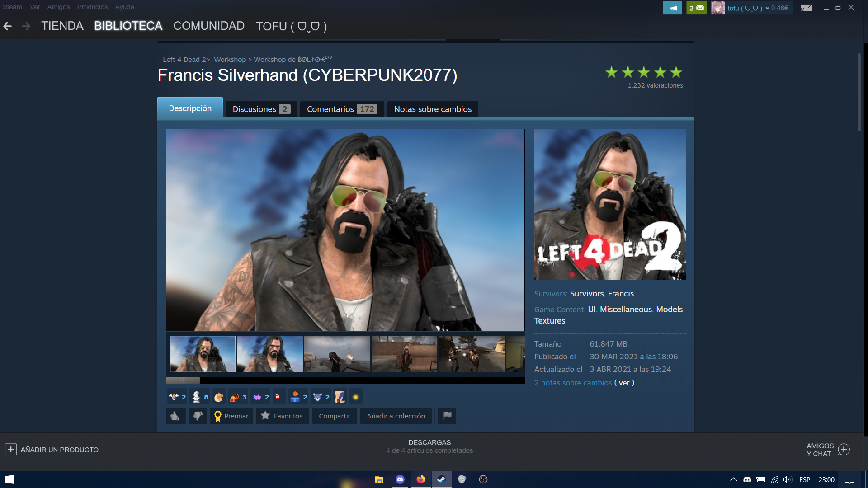Click the Premiar award button

[231, 416]
